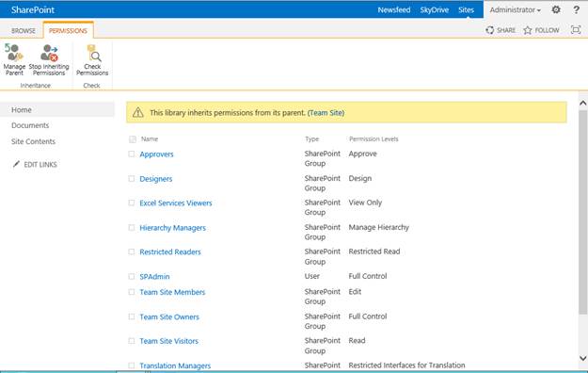
Task: Open Sites in the top navigation
Action: click(466, 9)
